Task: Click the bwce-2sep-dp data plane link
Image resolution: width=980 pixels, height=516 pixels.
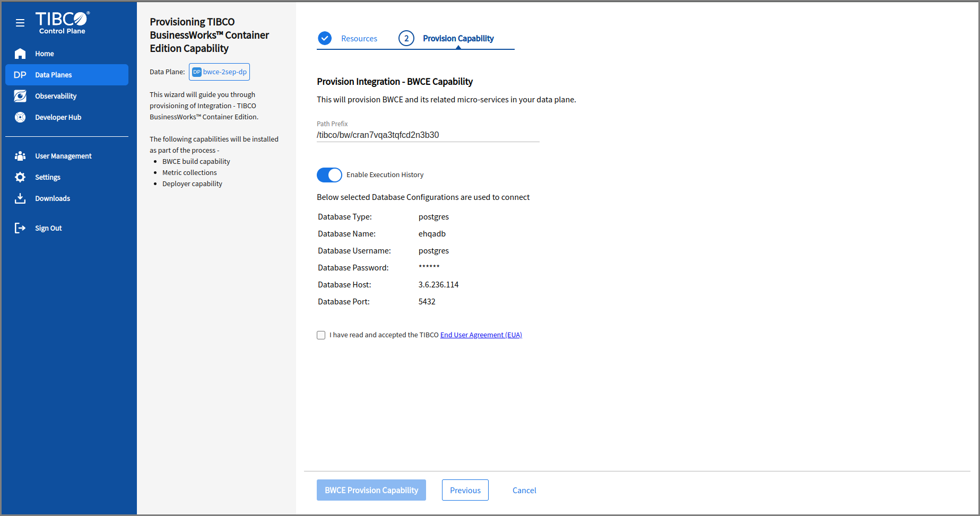Action: (219, 72)
